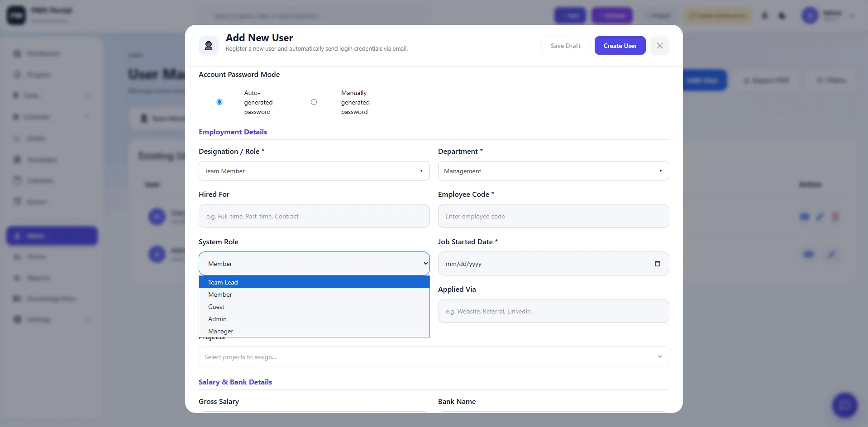Choose Admin option in System Role list

coord(314,319)
